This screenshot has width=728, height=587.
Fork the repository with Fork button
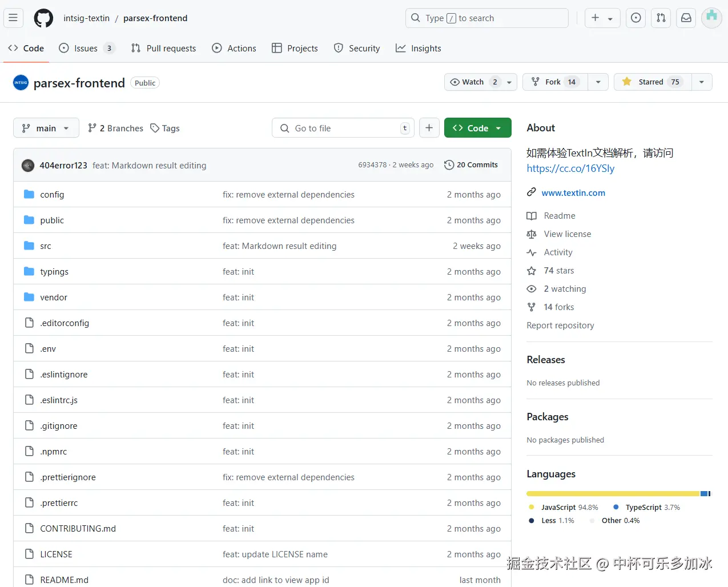click(x=556, y=82)
